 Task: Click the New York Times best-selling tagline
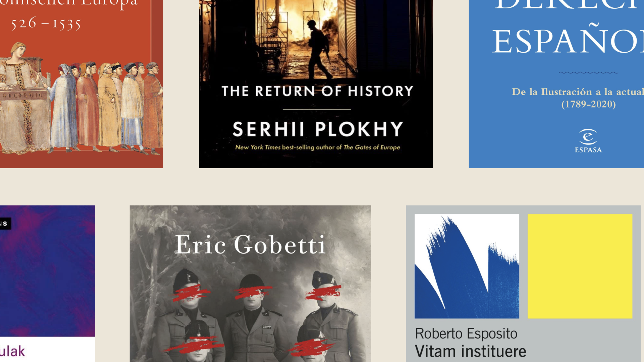318,147
